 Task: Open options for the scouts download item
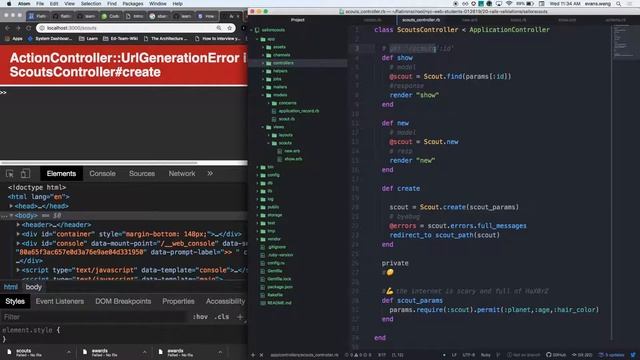[x=68, y=352]
